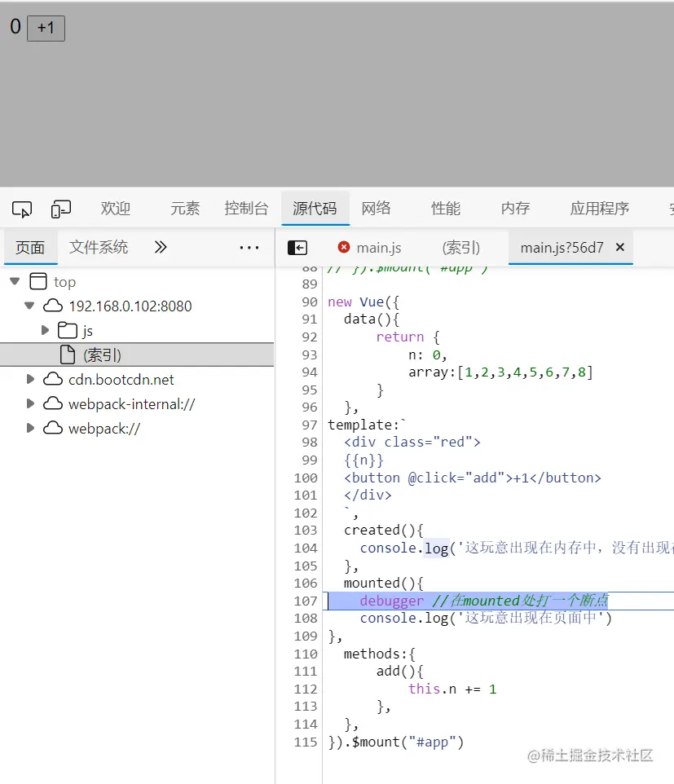Set breakpoint on line number 107

pyautogui.click(x=306, y=601)
